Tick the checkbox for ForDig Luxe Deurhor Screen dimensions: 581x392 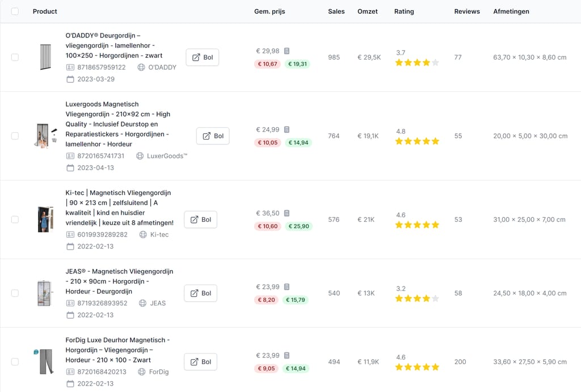point(15,362)
